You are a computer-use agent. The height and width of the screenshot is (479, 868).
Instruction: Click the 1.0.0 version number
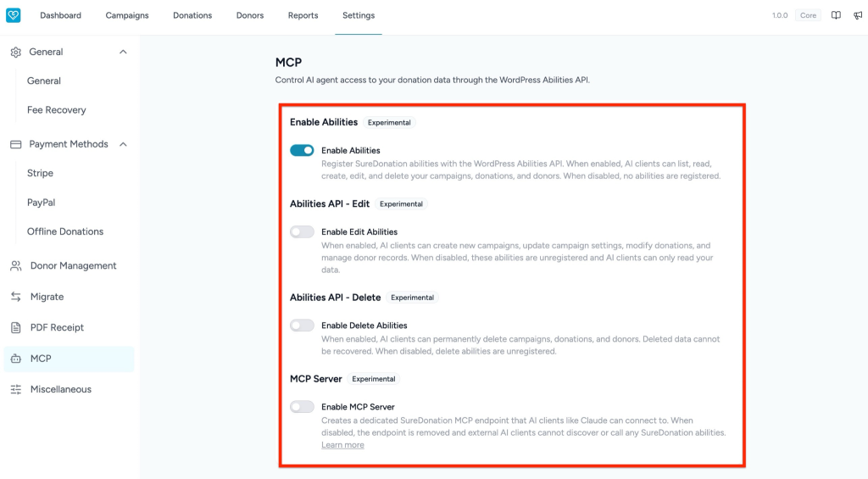780,15
